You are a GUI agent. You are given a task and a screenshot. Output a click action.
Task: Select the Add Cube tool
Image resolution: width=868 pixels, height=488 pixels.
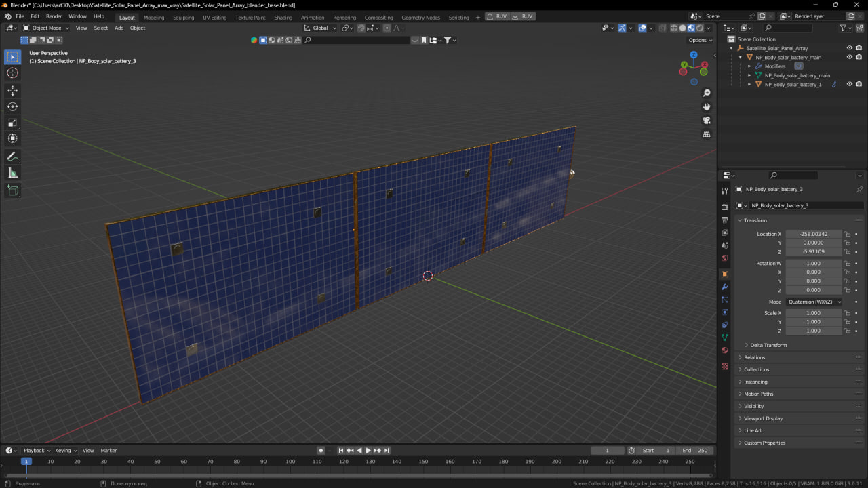(x=13, y=190)
